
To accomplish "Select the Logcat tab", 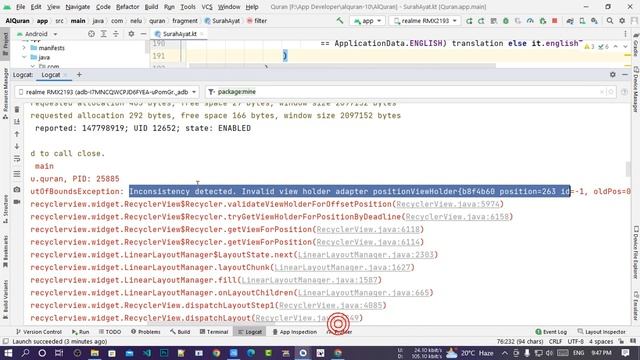I will tap(51, 75).
